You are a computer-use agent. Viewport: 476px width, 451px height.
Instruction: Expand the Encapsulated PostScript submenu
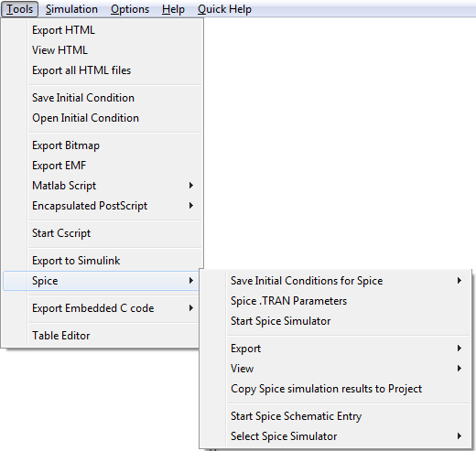coord(103,206)
